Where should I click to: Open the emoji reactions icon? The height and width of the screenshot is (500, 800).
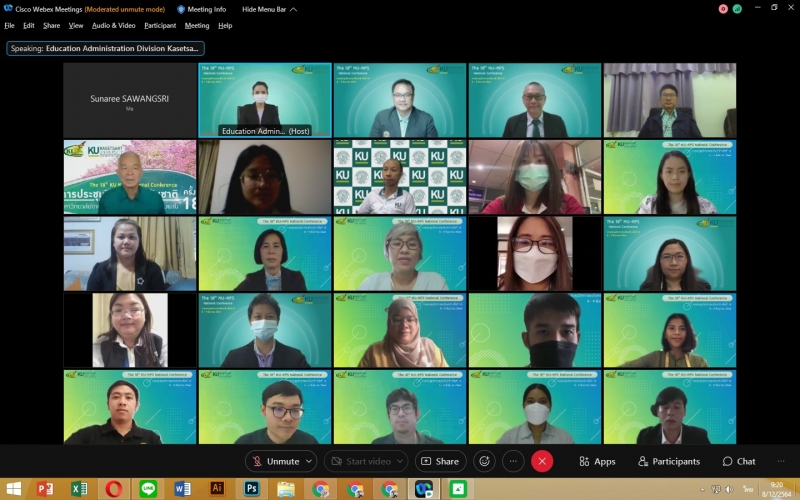(485, 461)
